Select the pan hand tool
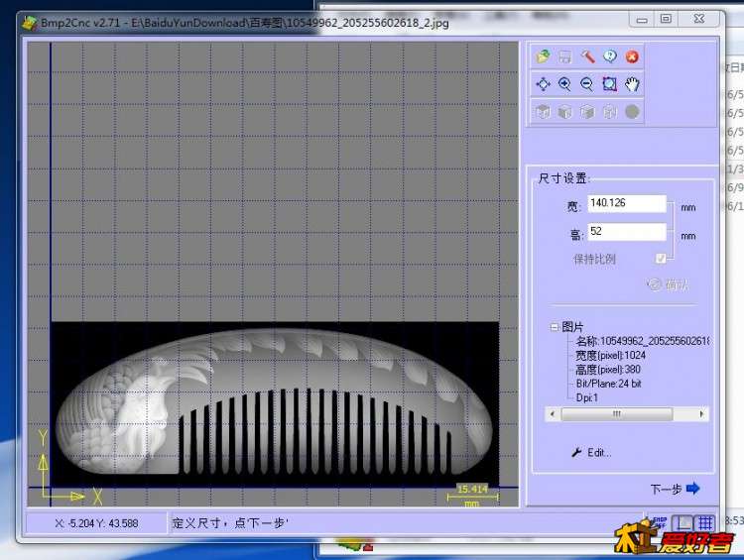Screen dimensions: 744x560 (633, 85)
